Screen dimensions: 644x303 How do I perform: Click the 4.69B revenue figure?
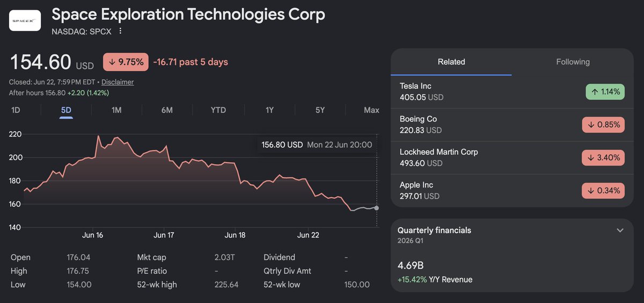(411, 265)
